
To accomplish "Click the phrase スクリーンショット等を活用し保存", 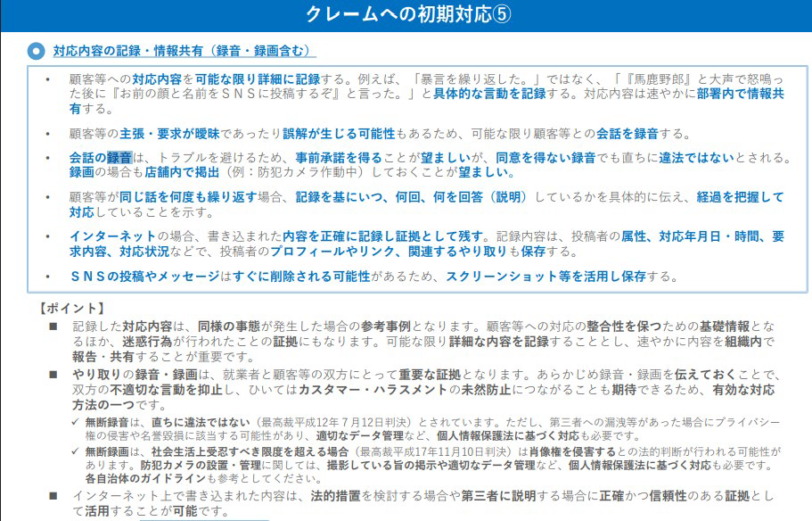I will (x=545, y=277).
